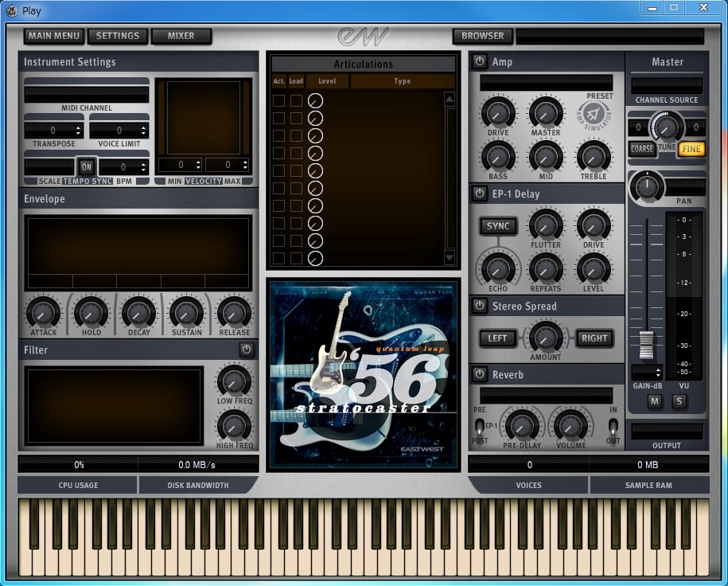This screenshot has width=728, height=586.
Task: Click the Amp TREBLE knob
Action: pyautogui.click(x=594, y=157)
